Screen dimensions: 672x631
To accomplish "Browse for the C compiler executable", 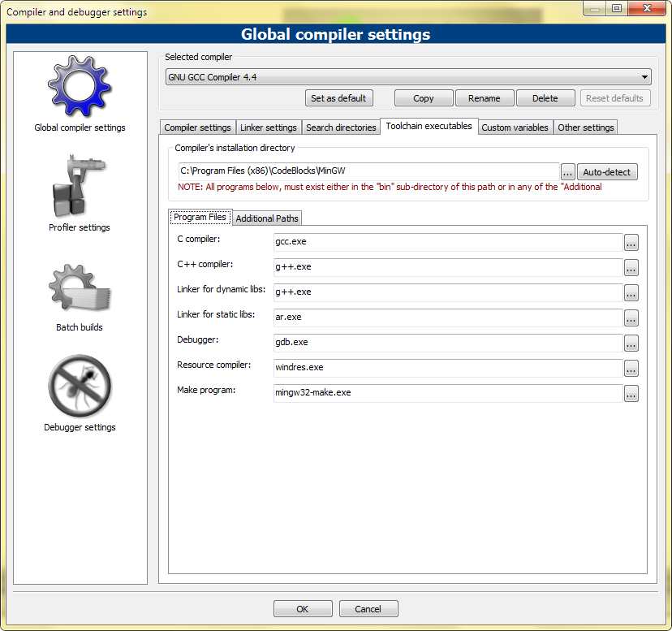I will [x=631, y=242].
